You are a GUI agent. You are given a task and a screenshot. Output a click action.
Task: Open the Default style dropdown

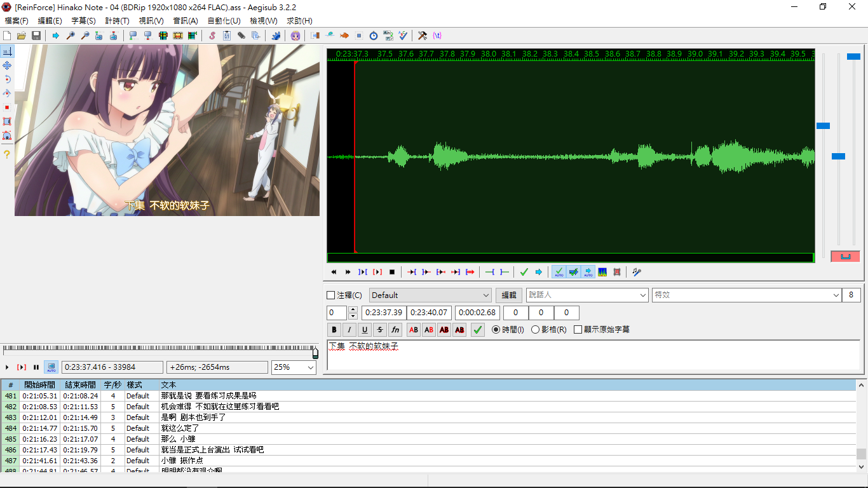pyautogui.click(x=430, y=295)
